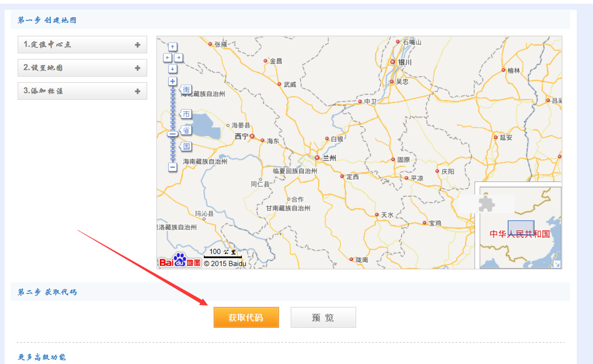Click the red marker for 武威
This screenshot has width=593, height=364.
pos(279,84)
